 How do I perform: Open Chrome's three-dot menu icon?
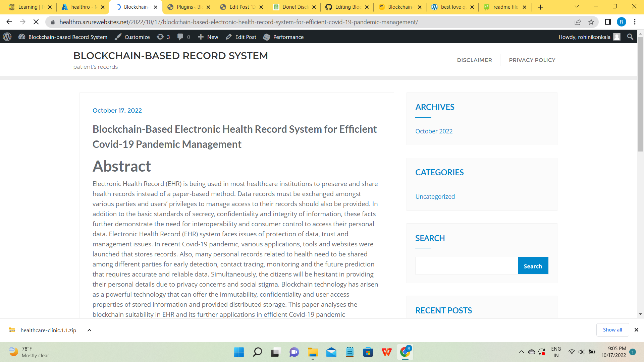tap(635, 22)
